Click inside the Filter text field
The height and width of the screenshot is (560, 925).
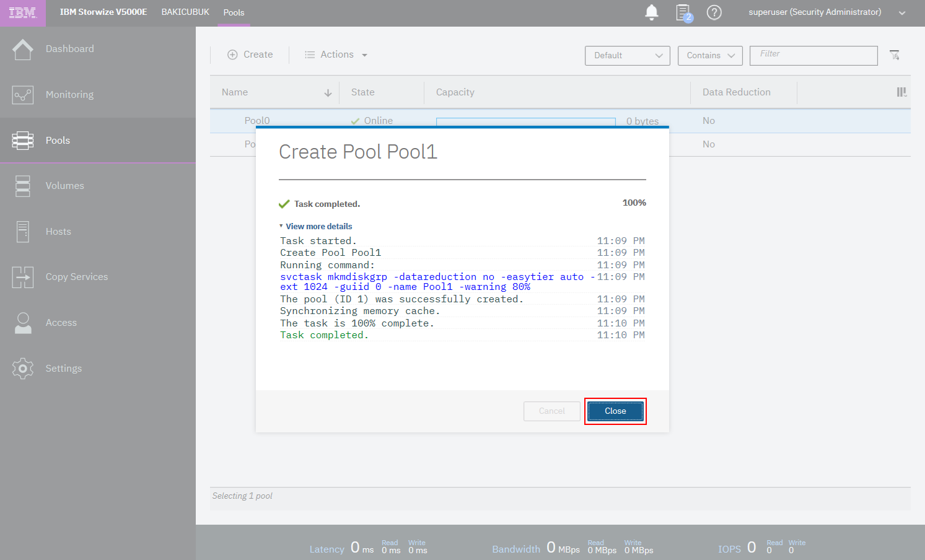813,55
